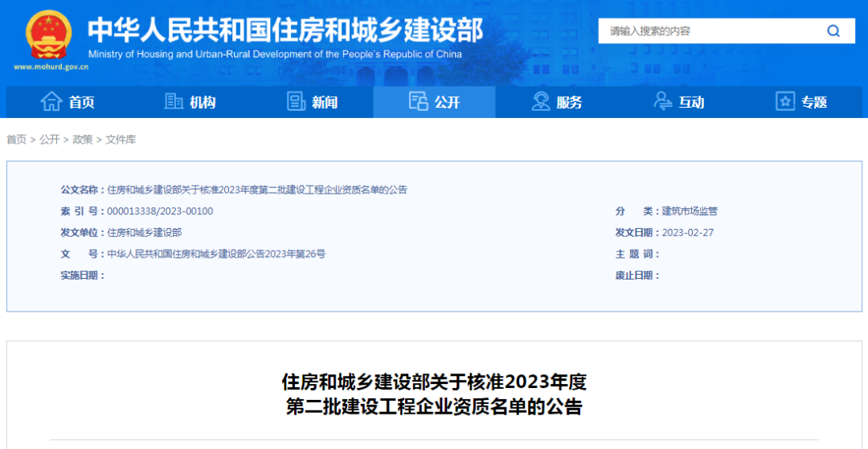The width and height of the screenshot is (868, 449).
Task: Go to the 新闻 navigation tab
Action: click(312, 102)
